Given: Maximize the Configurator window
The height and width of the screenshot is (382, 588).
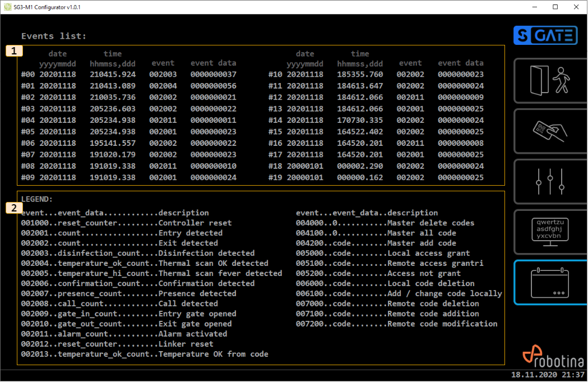Looking at the screenshot, I should coord(555,7).
